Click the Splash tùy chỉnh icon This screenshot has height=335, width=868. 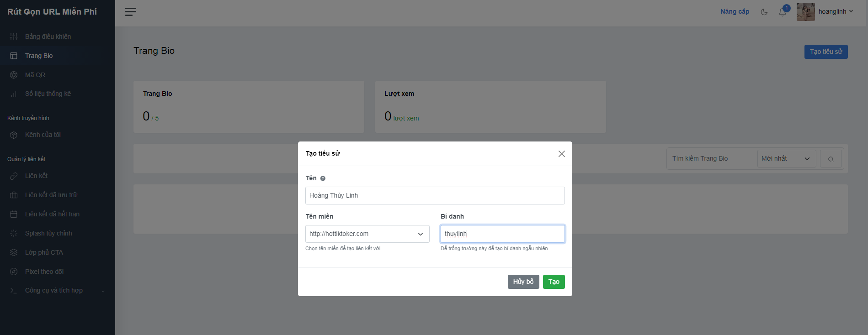tap(14, 233)
